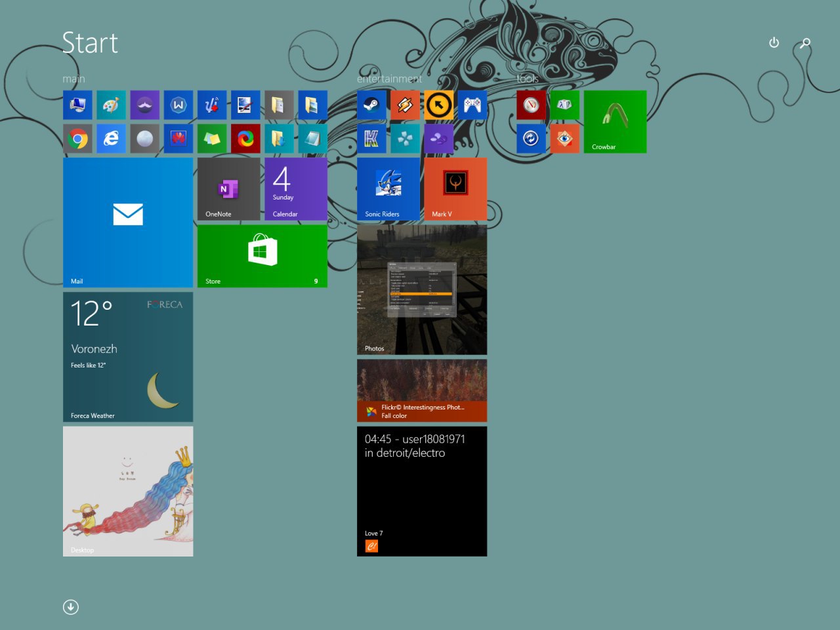The height and width of the screenshot is (630, 840).
Task: Launch the Windscribe W tile
Action: [x=178, y=105]
